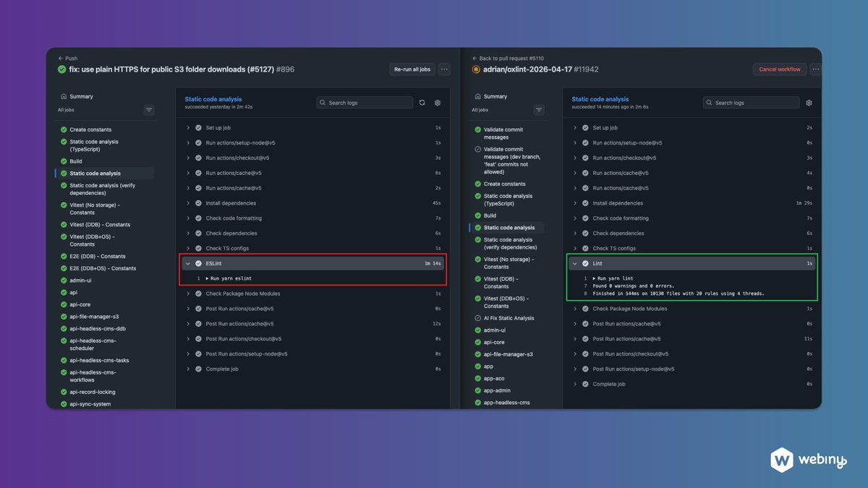Click skipped icon of AI Fix Static Analysis
The image size is (868, 488).
477,318
